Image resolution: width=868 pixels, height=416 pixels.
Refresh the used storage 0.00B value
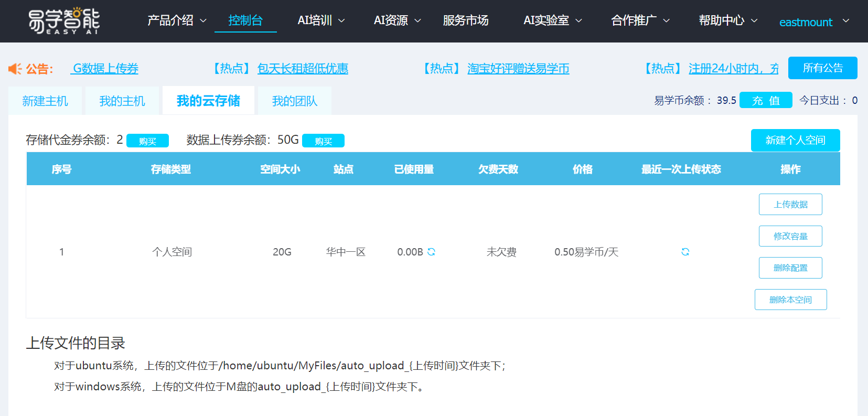[431, 252]
